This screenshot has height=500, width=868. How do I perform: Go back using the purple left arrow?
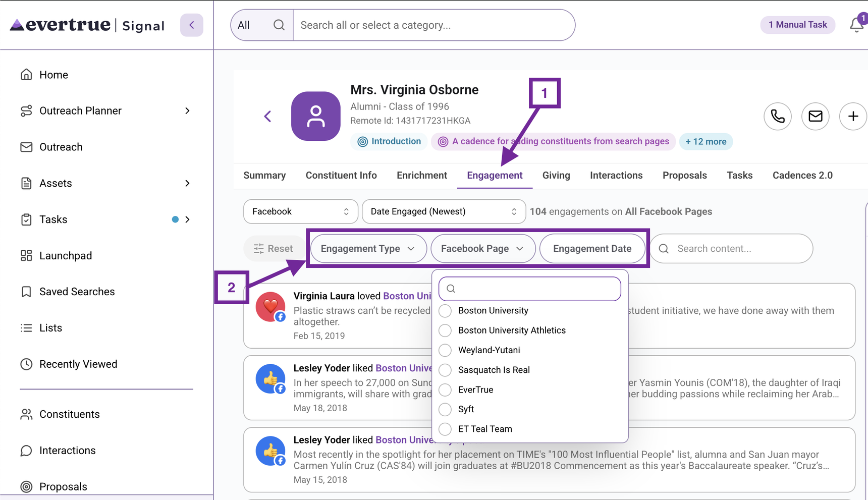tap(267, 117)
